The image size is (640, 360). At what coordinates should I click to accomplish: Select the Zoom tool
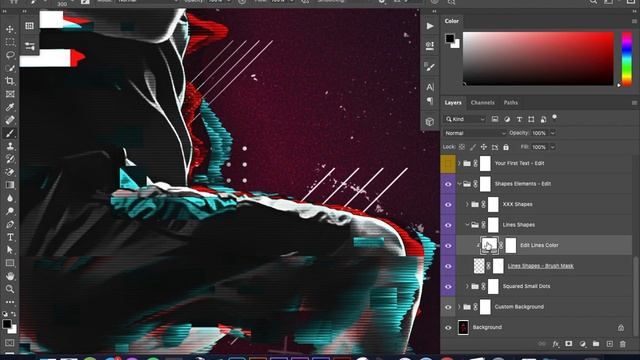tap(10, 289)
